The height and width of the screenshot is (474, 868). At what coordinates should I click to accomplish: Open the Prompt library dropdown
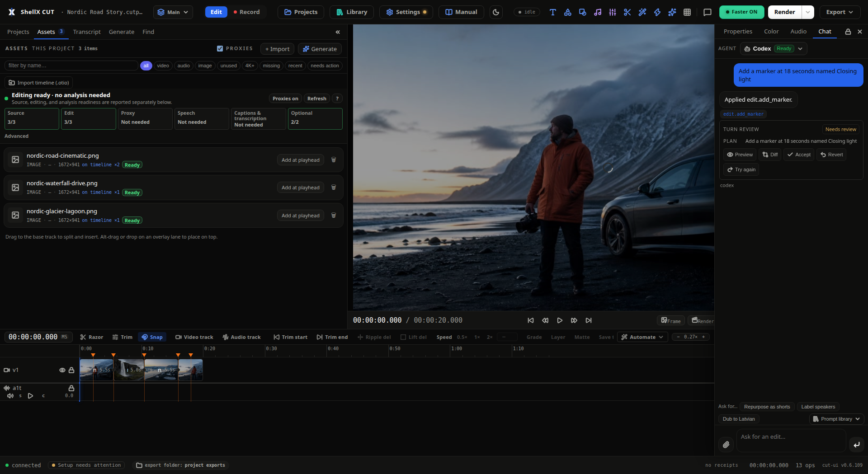tap(836, 419)
